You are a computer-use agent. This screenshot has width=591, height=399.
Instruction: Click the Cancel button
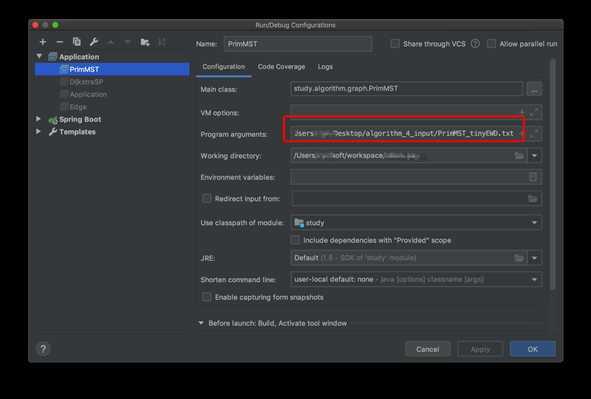[x=427, y=349]
